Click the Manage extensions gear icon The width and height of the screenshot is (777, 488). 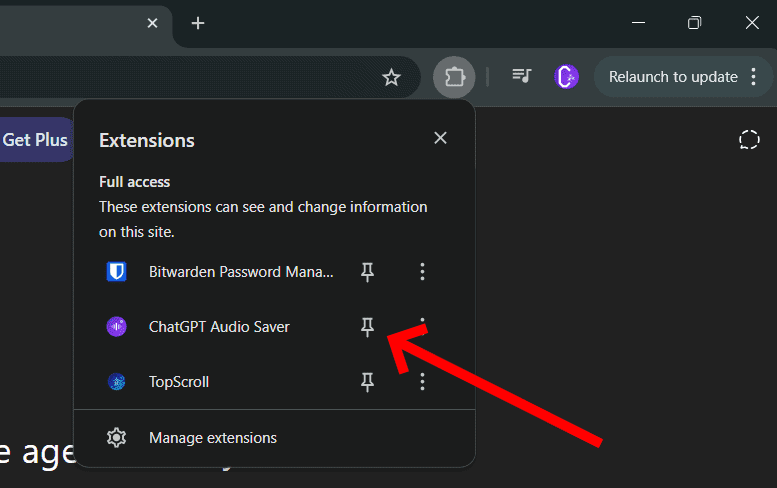coord(116,438)
